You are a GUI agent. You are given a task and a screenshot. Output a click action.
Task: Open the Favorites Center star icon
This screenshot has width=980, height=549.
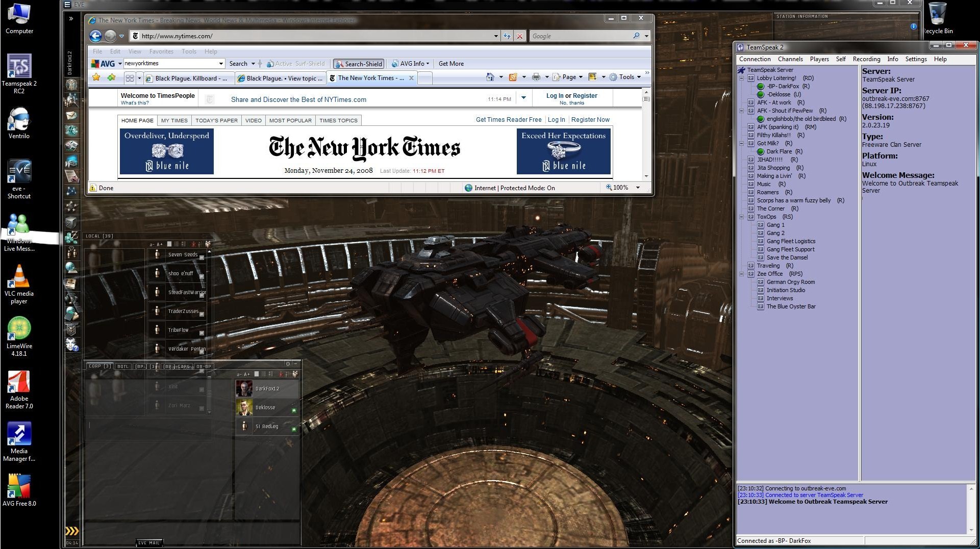click(96, 77)
